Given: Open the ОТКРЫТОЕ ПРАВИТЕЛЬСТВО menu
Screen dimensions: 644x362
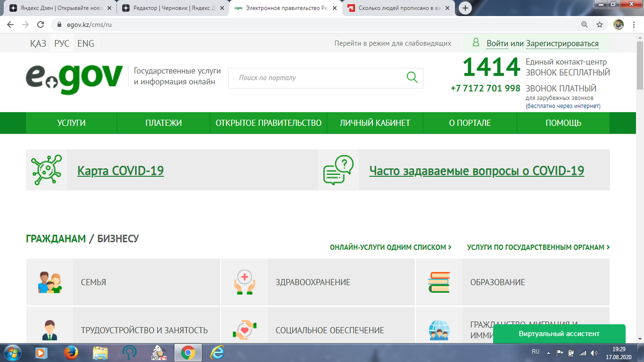Looking at the screenshot, I should point(268,123).
